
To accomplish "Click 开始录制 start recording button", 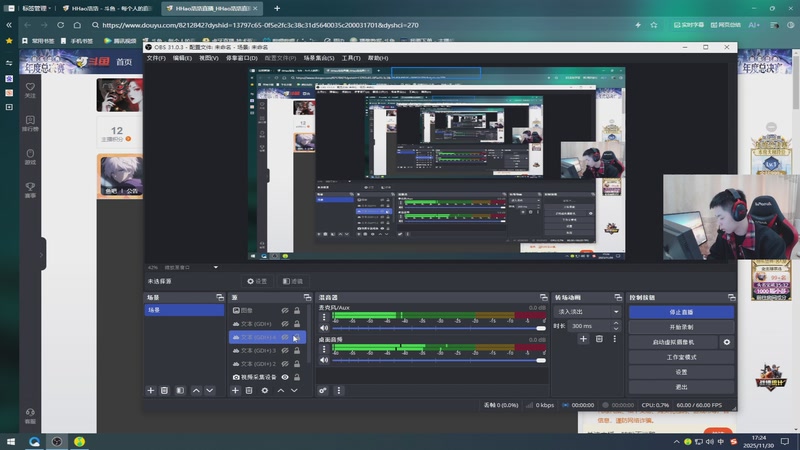I will coord(681,327).
